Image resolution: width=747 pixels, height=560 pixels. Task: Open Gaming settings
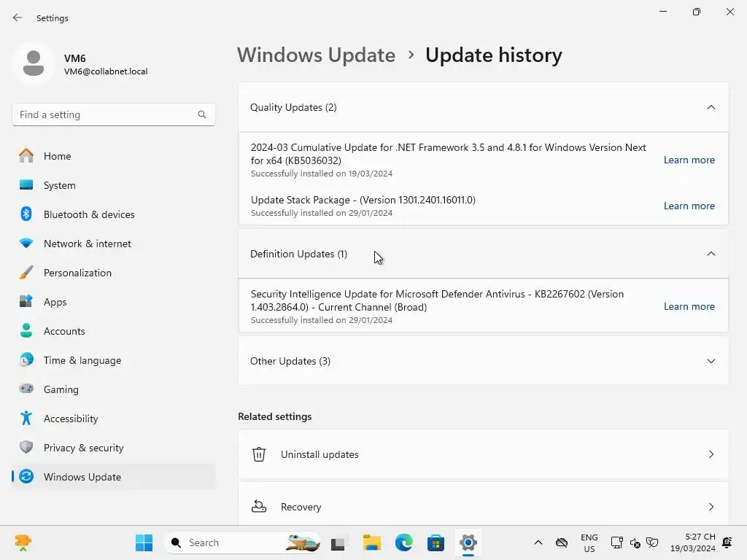(114, 389)
